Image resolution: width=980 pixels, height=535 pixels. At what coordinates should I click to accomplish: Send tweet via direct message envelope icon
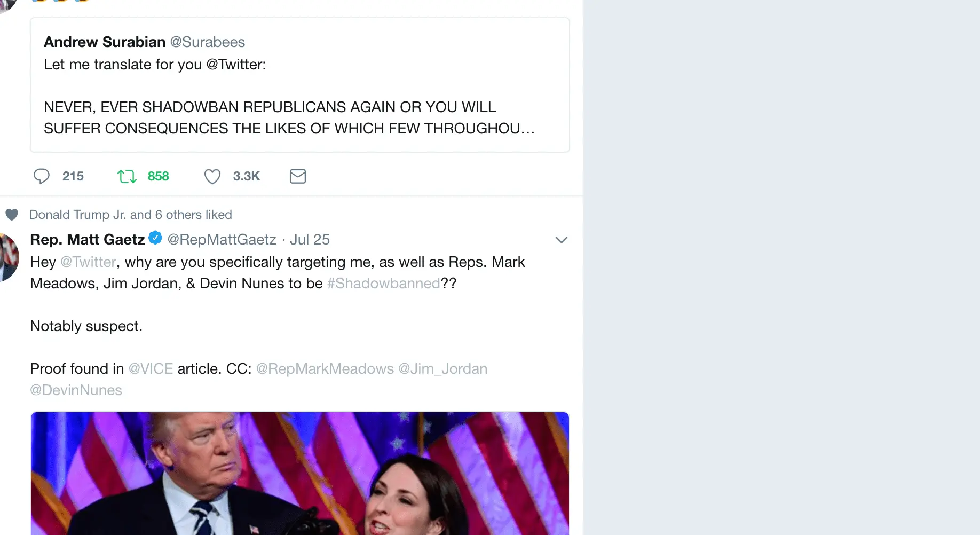[x=298, y=176]
